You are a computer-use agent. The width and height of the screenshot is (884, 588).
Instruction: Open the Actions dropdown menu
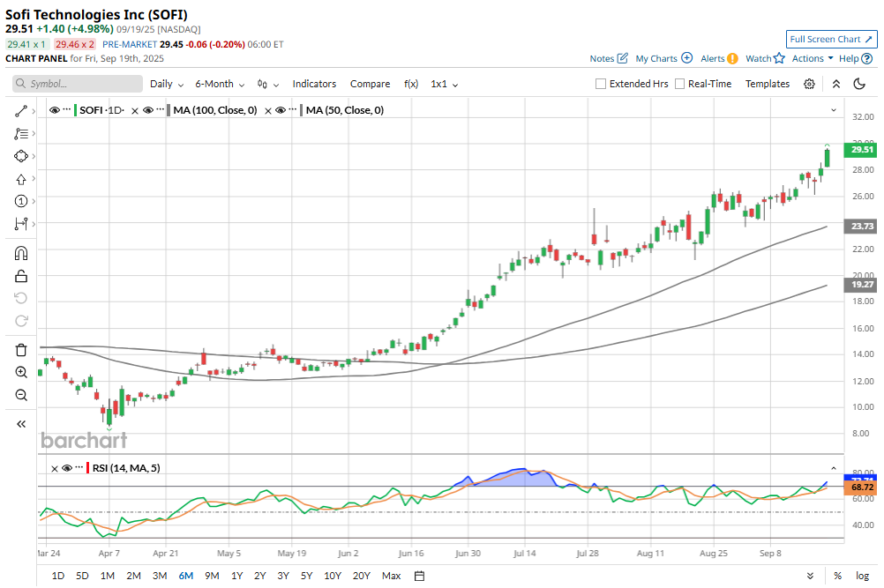[813, 58]
